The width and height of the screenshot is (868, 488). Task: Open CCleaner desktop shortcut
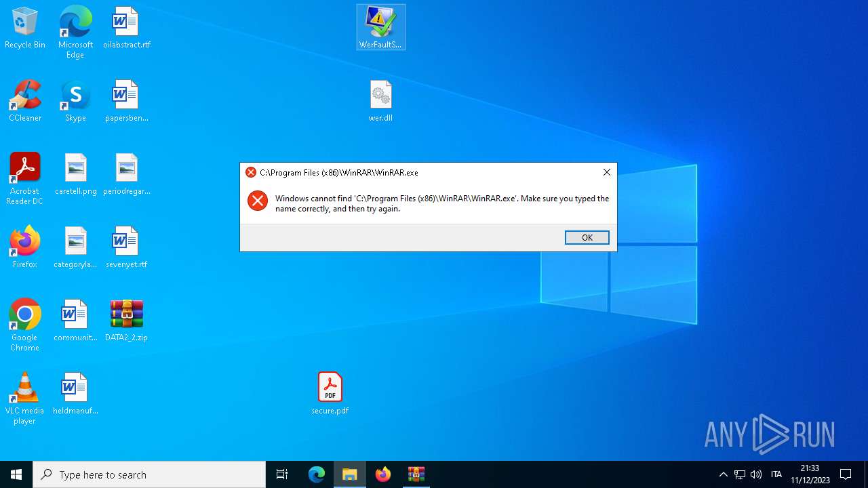[x=25, y=101]
